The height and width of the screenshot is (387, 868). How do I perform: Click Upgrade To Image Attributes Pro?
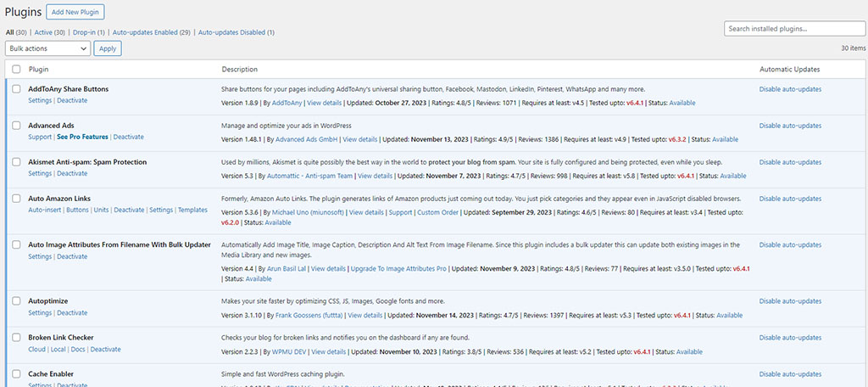(398, 269)
